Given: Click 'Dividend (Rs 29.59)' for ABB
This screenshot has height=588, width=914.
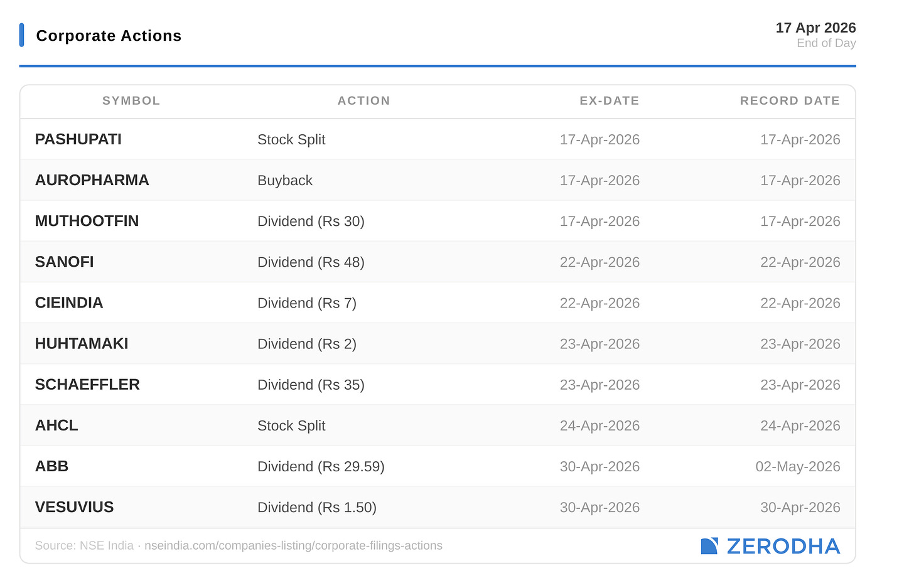Looking at the screenshot, I should tap(321, 467).
